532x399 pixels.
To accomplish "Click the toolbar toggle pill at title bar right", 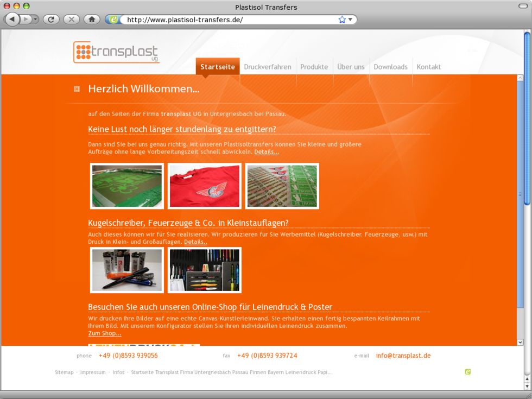I will click(x=523, y=6).
